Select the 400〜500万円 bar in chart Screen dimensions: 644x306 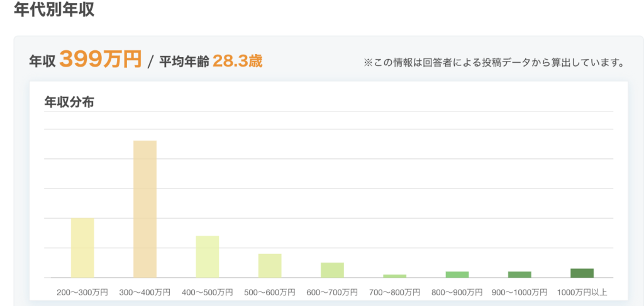point(207,256)
